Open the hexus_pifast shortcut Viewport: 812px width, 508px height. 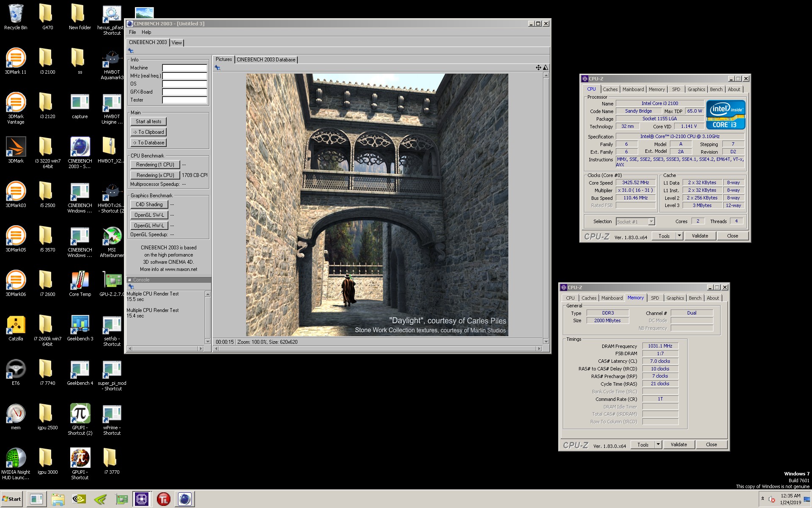(112, 20)
